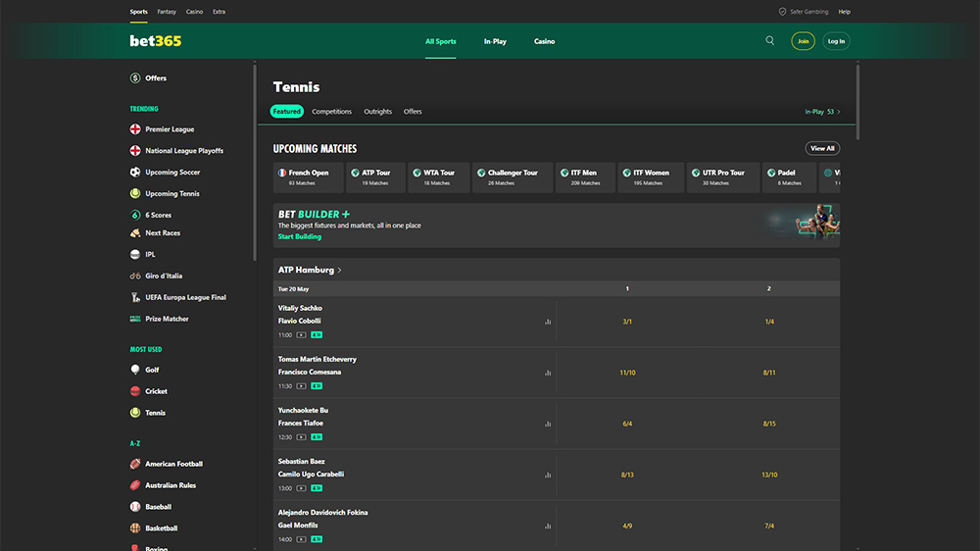Click the Log In button
The image size is (980, 551).
[x=836, y=41]
